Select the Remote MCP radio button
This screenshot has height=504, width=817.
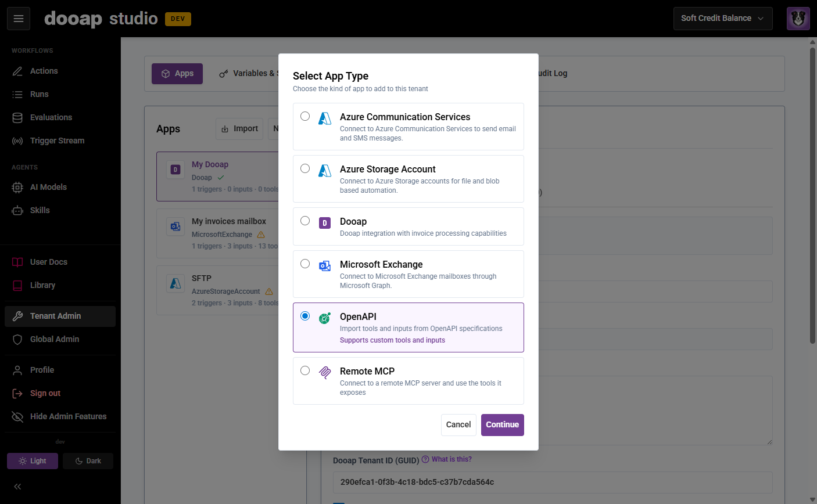point(305,370)
